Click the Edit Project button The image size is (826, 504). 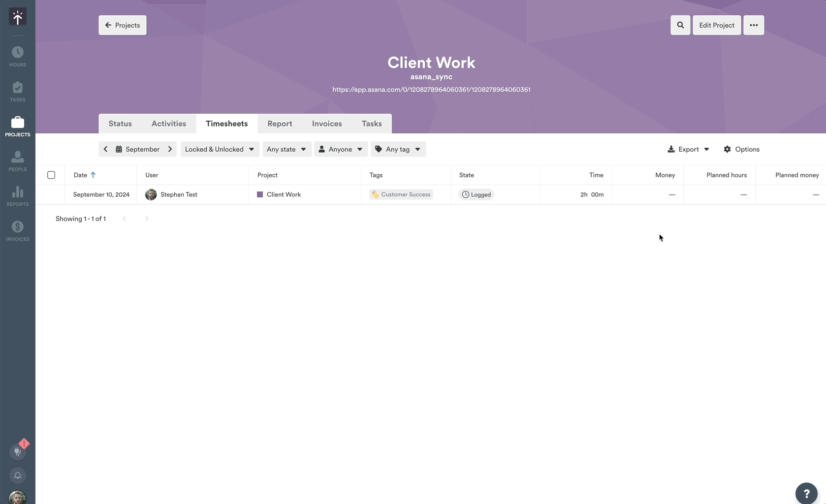click(716, 25)
